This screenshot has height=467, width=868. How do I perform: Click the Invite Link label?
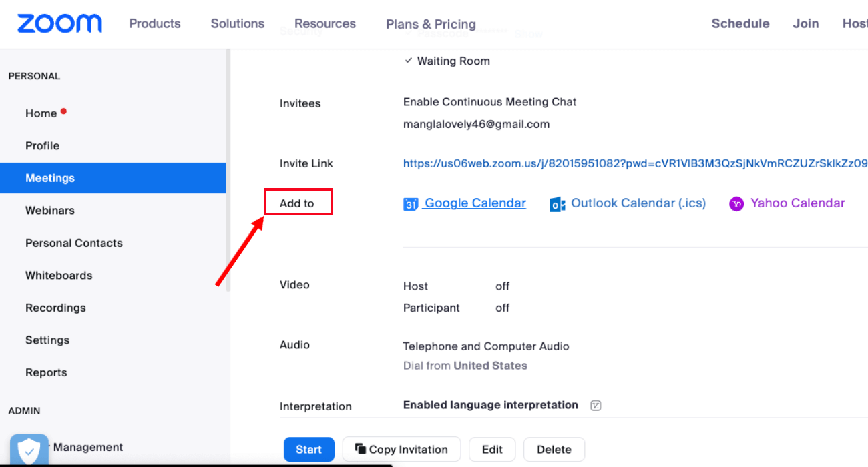coord(306,163)
